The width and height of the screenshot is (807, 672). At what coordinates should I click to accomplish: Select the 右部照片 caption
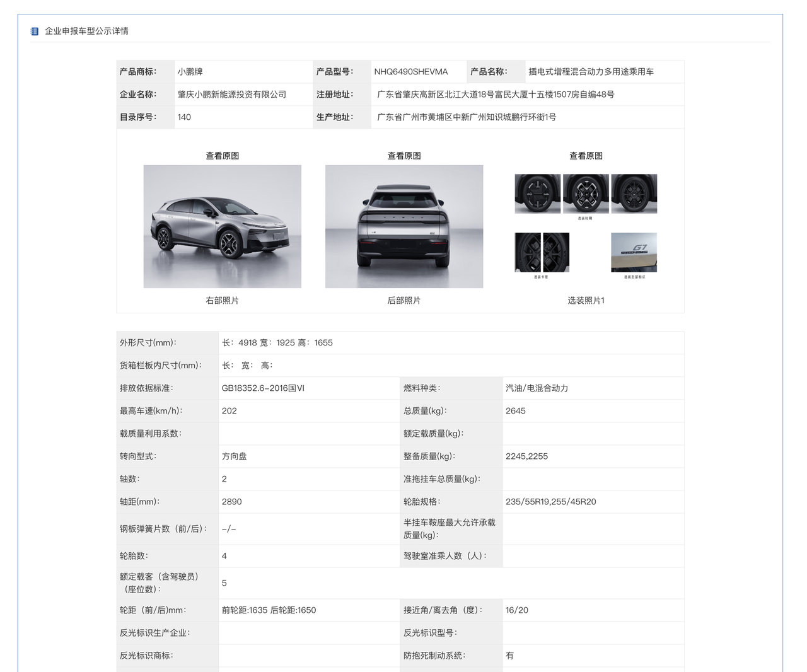tap(222, 301)
